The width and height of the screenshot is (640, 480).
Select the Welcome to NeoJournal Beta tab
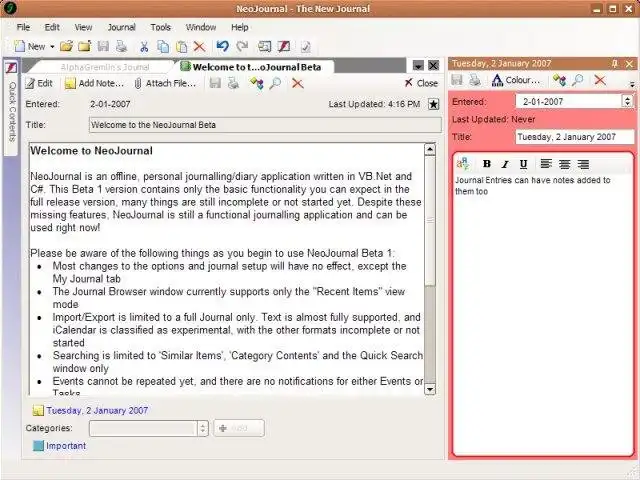pyautogui.click(x=256, y=67)
